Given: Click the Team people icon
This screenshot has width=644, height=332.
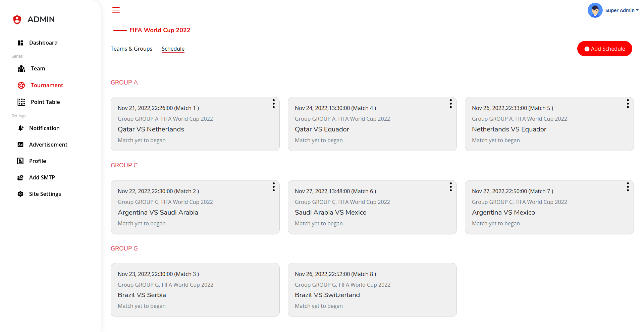Looking at the screenshot, I should click(21, 69).
